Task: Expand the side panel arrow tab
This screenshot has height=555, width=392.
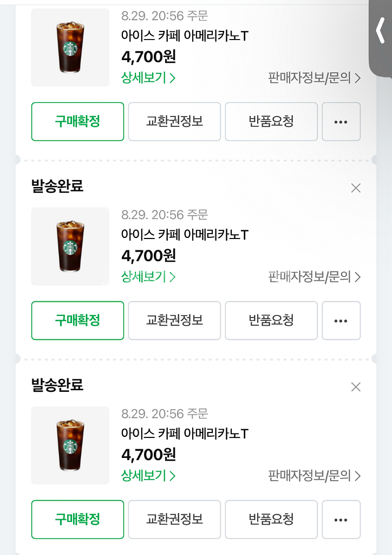Action: click(380, 34)
